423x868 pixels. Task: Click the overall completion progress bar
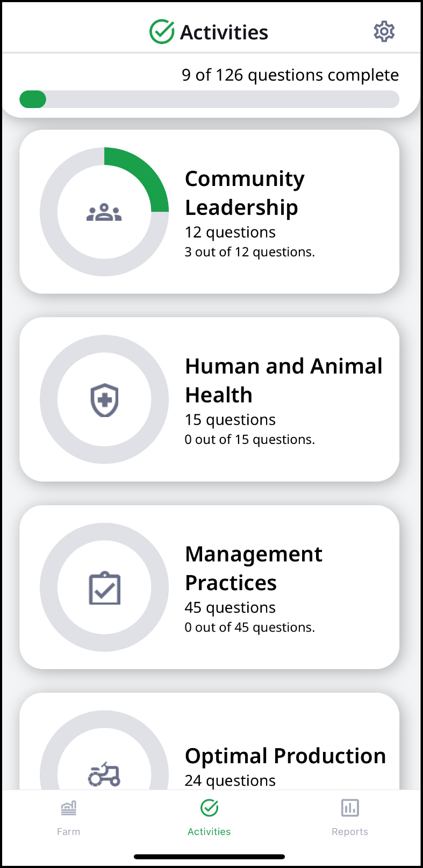point(210,99)
